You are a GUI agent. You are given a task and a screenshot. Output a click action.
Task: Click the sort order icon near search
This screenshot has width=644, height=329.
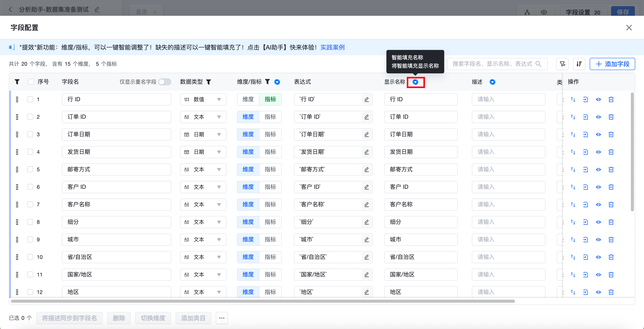tap(579, 64)
